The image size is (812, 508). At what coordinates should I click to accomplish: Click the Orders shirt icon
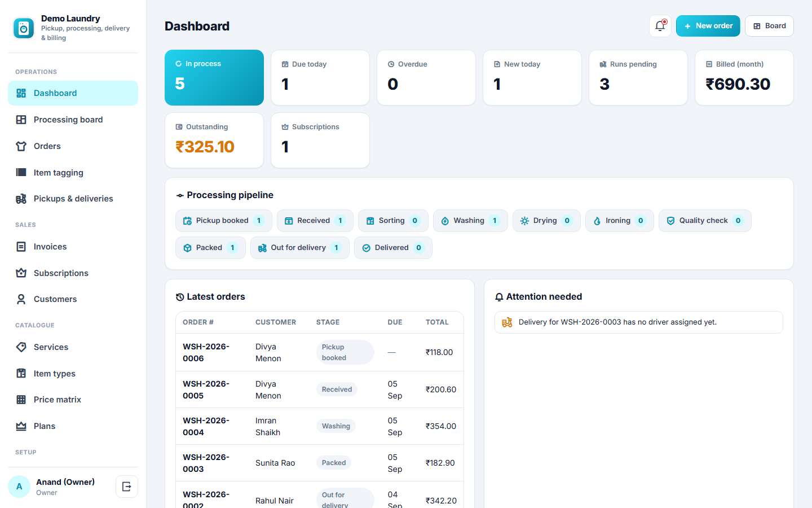pyautogui.click(x=21, y=146)
